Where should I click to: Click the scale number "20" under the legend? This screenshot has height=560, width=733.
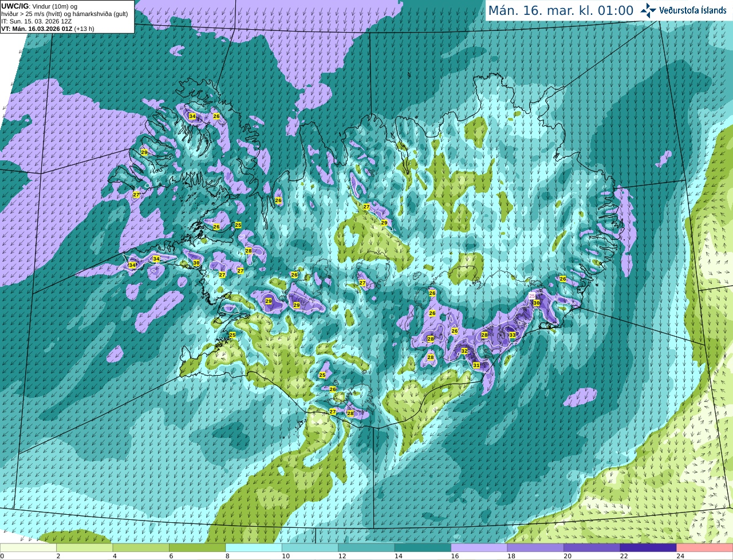(x=568, y=556)
